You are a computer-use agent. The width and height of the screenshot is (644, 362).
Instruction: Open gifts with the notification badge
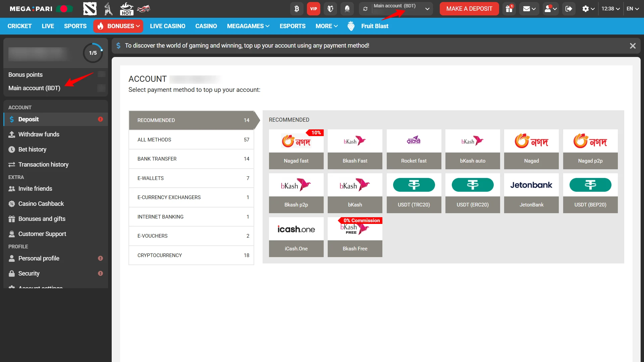click(x=508, y=9)
